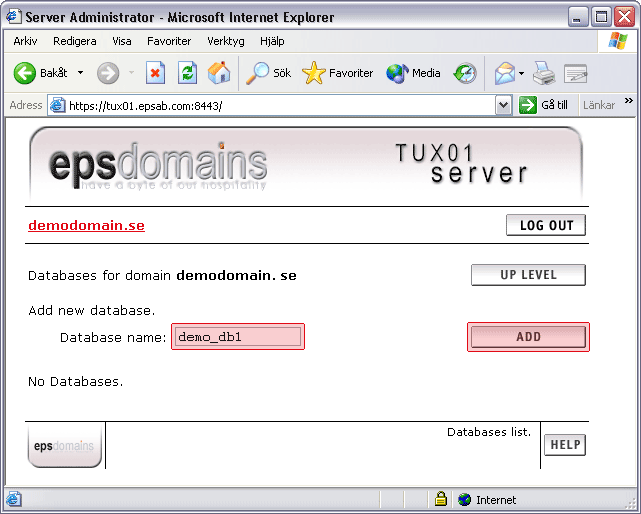This screenshot has width=641, height=514.
Task: Click the Stop loading icon
Action: 155,73
